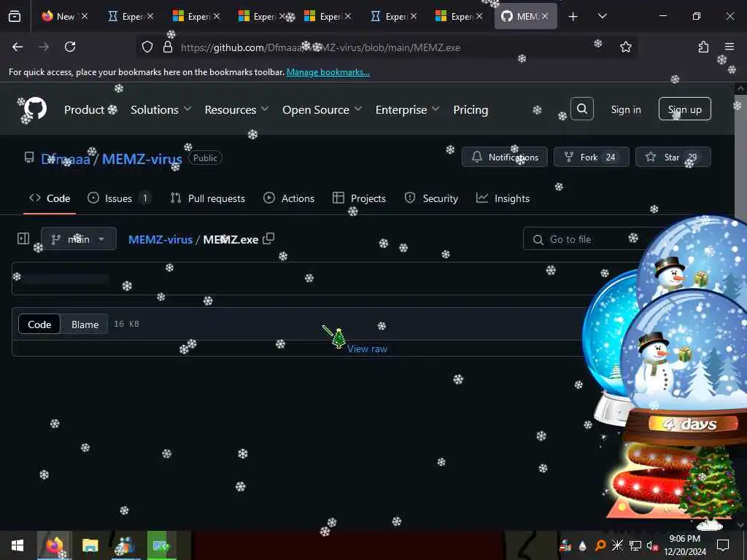Open the Manage bookmarks link
747x560 pixels.
pos(328,72)
